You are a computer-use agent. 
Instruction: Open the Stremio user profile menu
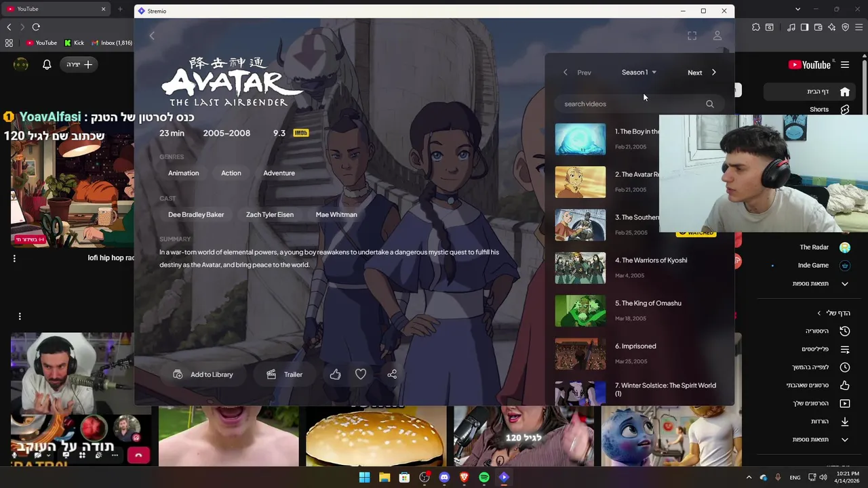(717, 36)
